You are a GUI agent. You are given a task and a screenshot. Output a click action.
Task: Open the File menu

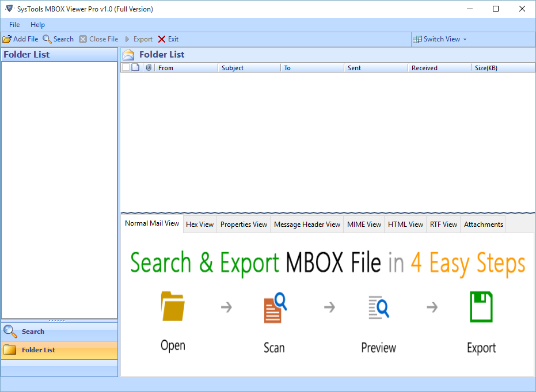pyautogui.click(x=14, y=25)
